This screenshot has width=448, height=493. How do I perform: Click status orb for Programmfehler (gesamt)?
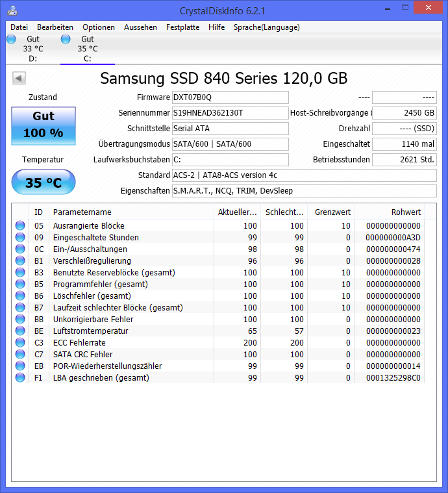point(20,284)
